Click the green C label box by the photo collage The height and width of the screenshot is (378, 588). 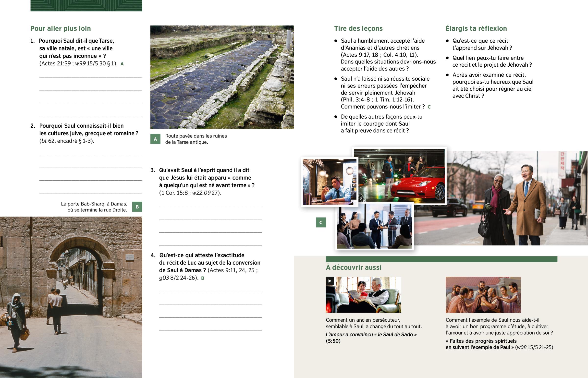click(x=321, y=222)
